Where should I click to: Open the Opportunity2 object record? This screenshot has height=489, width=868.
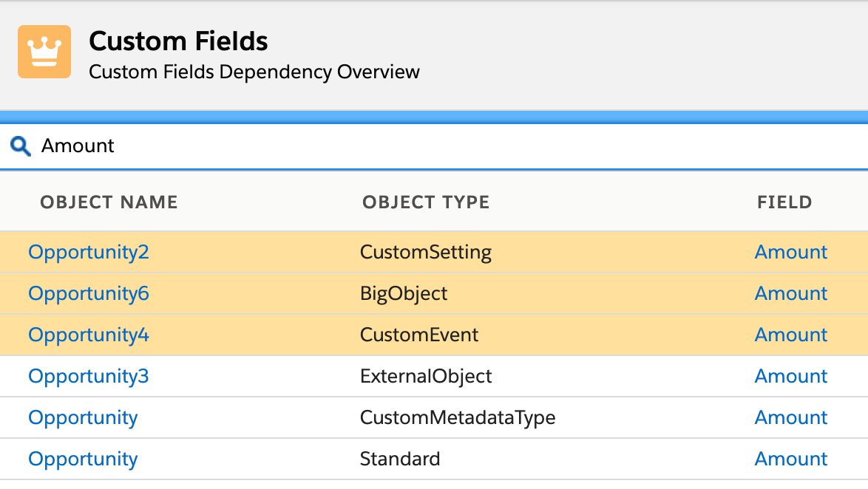[x=88, y=252]
